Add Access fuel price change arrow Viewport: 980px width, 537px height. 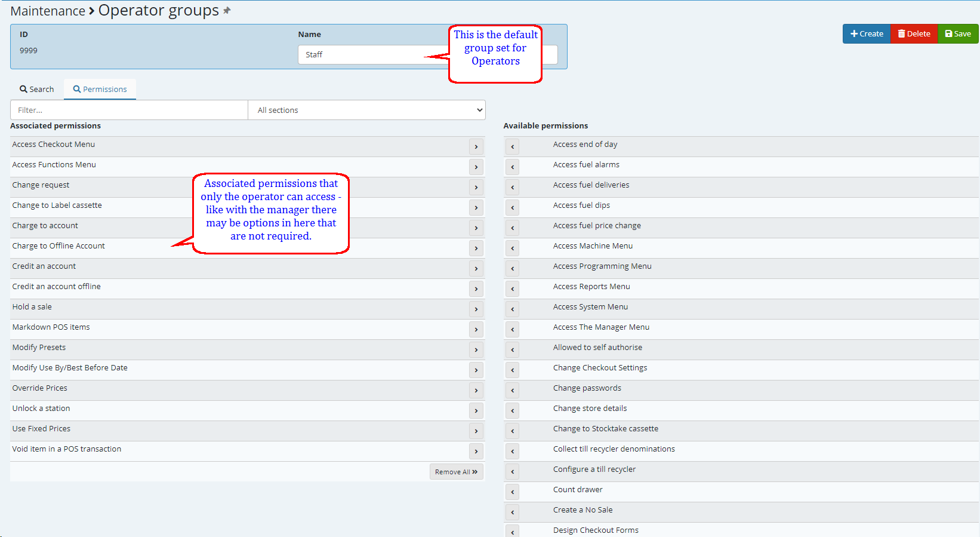[512, 228]
